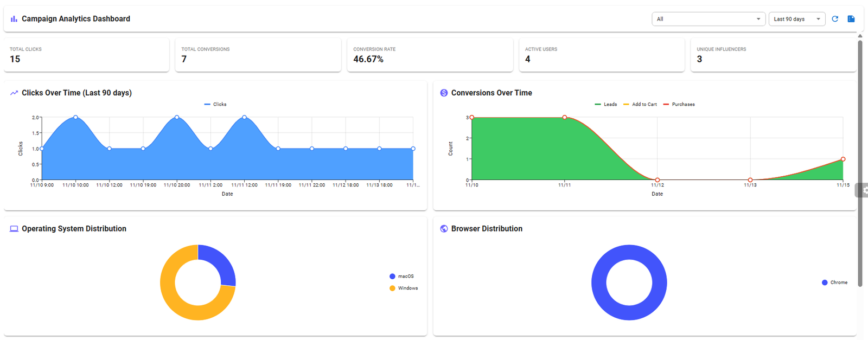Toggle the Leads series in conversions legend

point(606,104)
